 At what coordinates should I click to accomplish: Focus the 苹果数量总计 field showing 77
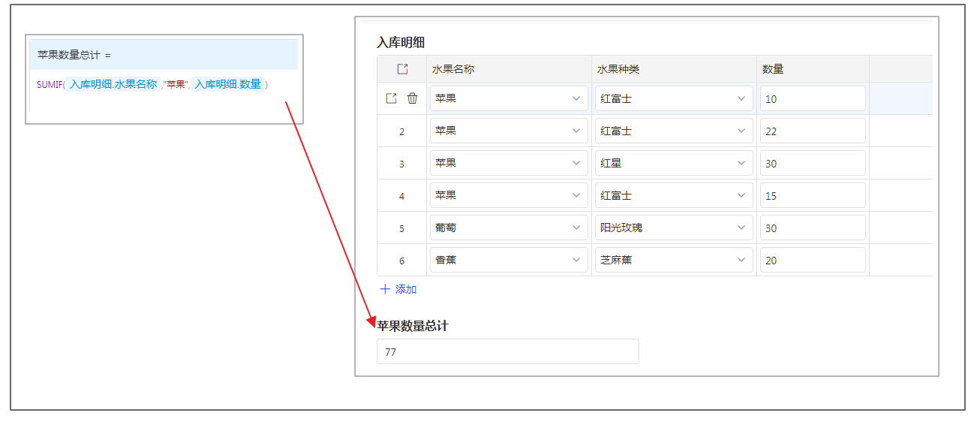[x=507, y=351]
